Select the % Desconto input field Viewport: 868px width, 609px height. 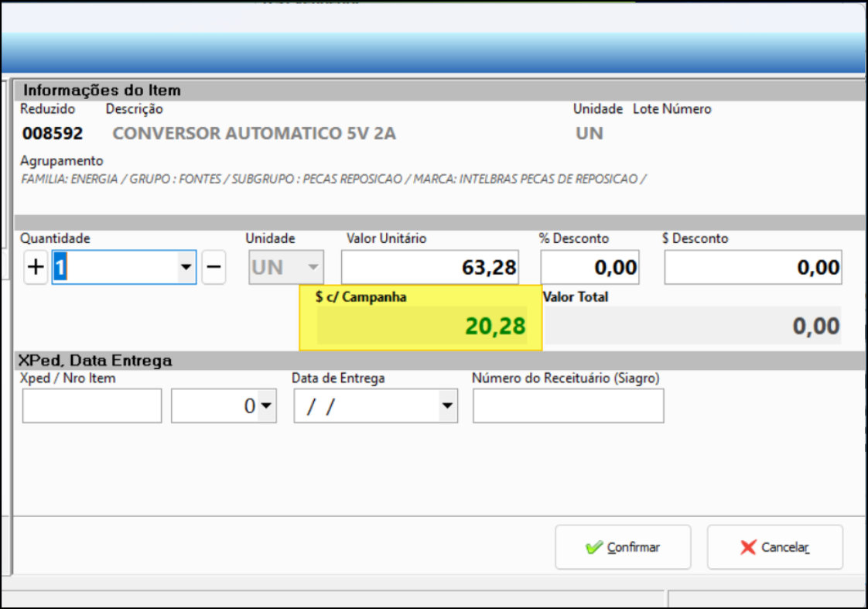pyautogui.click(x=590, y=268)
